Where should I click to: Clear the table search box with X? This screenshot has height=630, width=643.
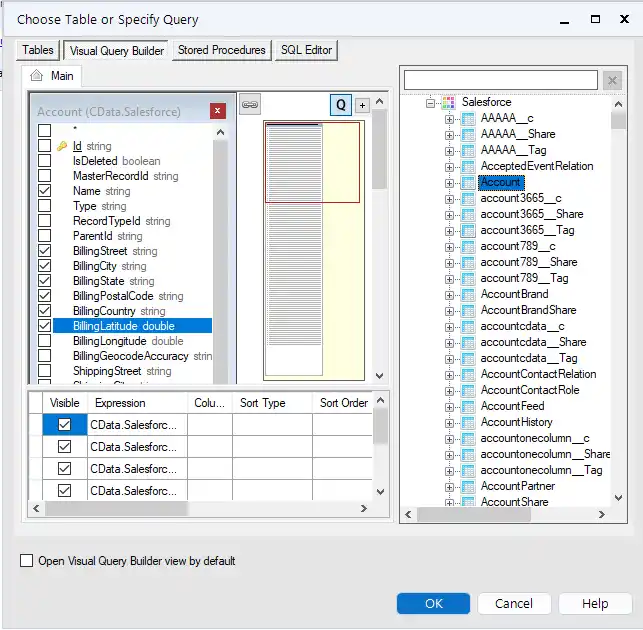click(x=614, y=80)
